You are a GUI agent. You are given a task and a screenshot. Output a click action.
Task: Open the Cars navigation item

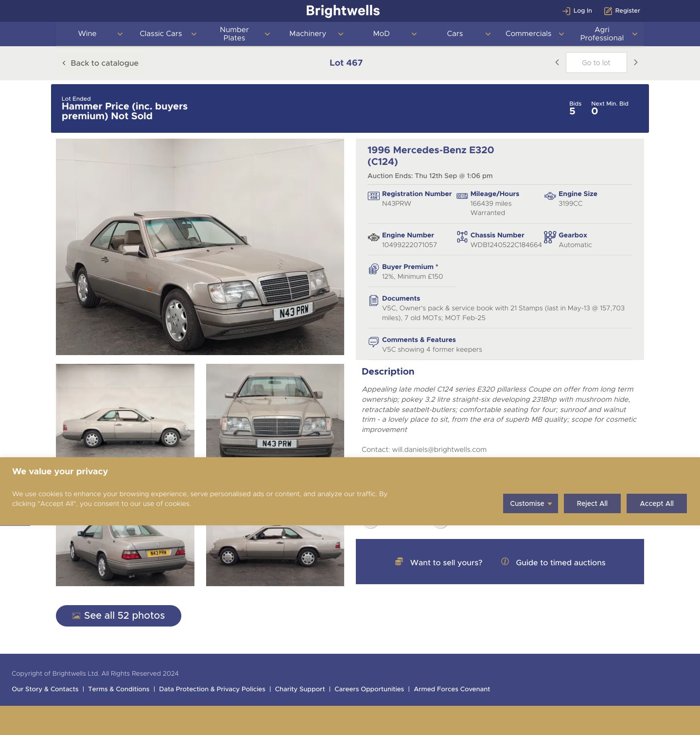[455, 34]
